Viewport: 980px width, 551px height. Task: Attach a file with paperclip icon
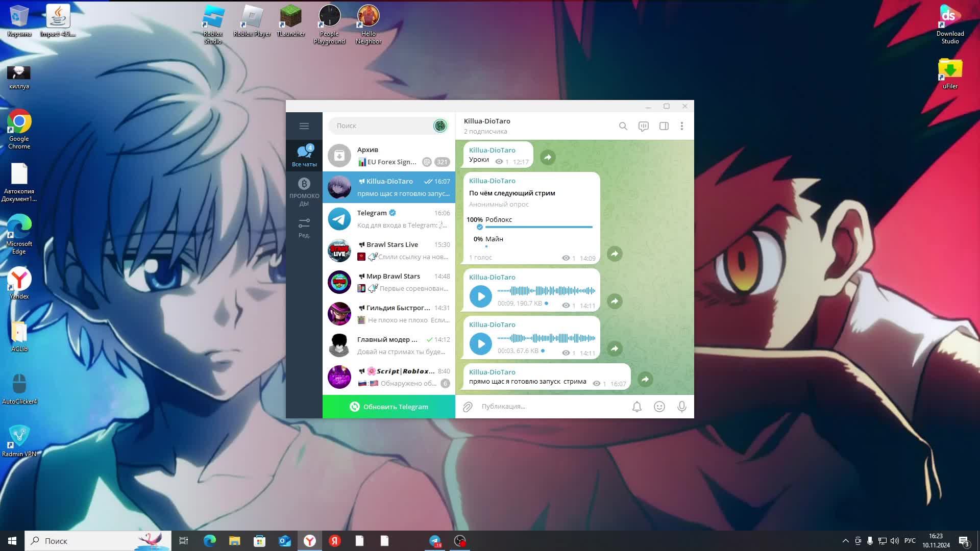click(468, 407)
